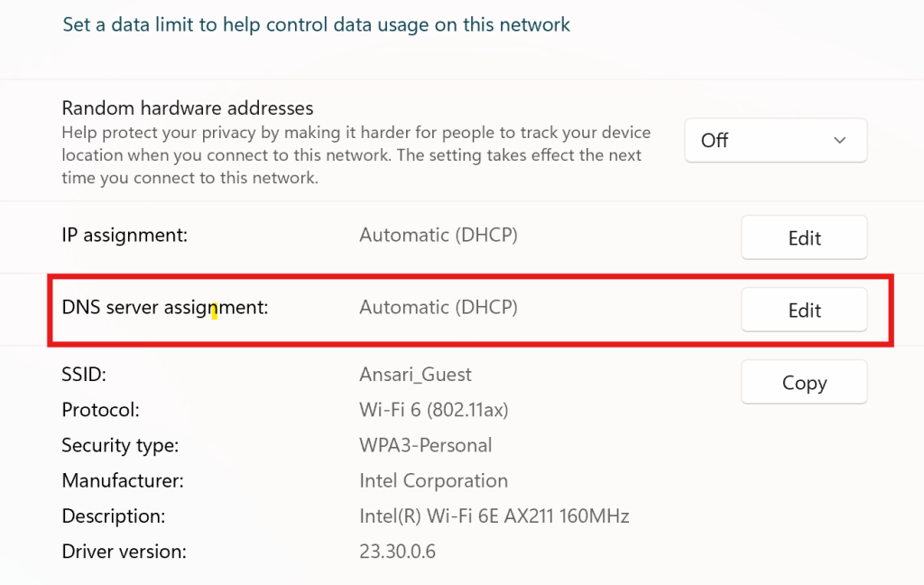
Task: Select the DNS Automatic (DHCP) value
Action: (x=439, y=308)
